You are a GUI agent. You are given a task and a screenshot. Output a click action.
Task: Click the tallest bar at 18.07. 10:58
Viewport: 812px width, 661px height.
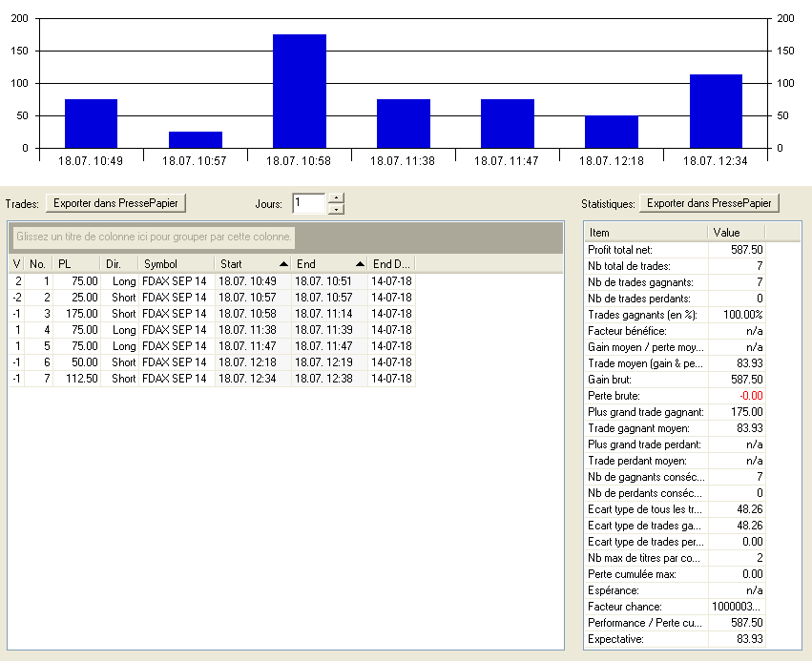(299, 92)
